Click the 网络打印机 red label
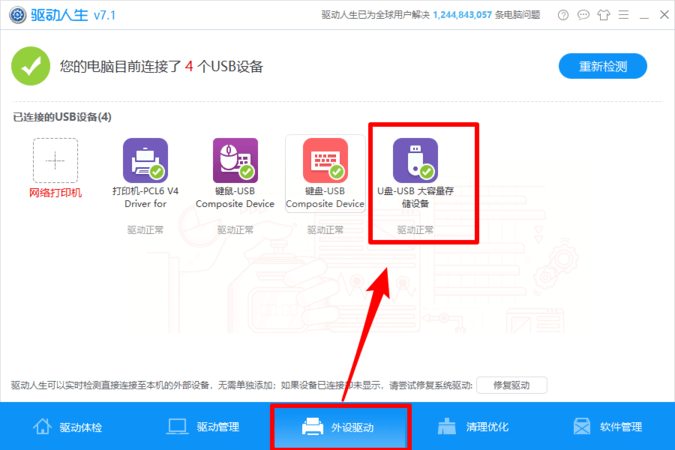The width and height of the screenshot is (675, 450). (x=56, y=192)
